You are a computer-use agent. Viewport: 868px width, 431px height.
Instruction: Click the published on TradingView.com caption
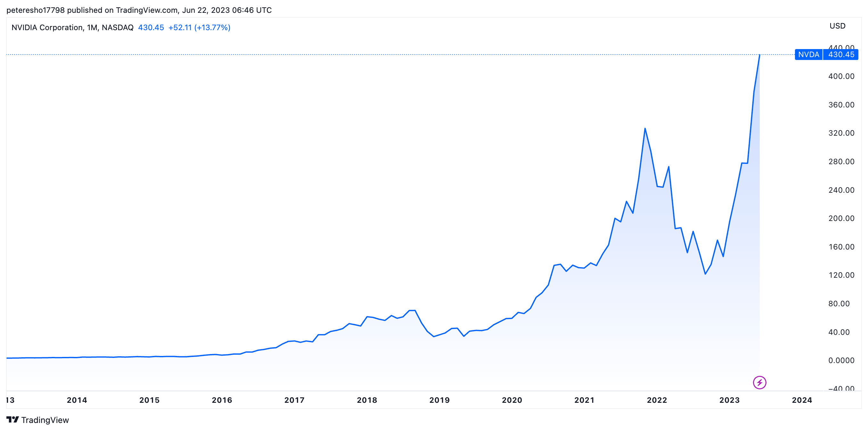coord(139,10)
